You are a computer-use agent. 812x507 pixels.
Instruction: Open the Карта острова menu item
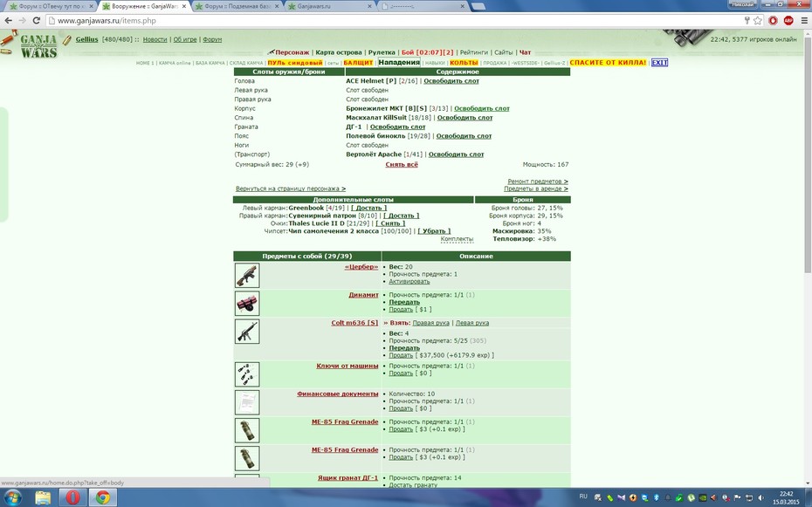338,52
